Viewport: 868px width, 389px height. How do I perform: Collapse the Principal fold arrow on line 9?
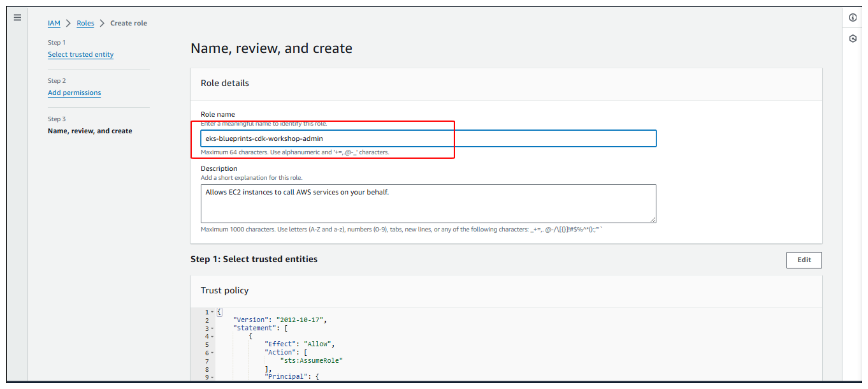pyautogui.click(x=212, y=377)
